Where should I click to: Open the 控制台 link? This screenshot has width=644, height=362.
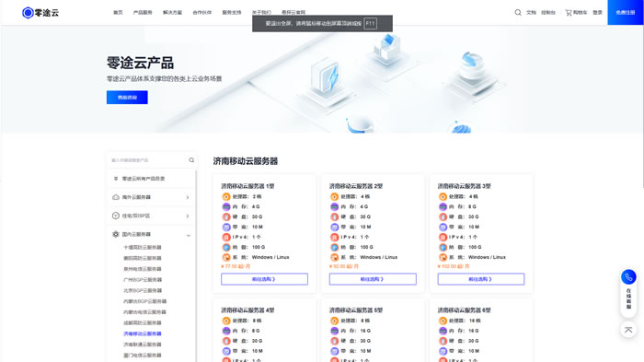click(548, 12)
